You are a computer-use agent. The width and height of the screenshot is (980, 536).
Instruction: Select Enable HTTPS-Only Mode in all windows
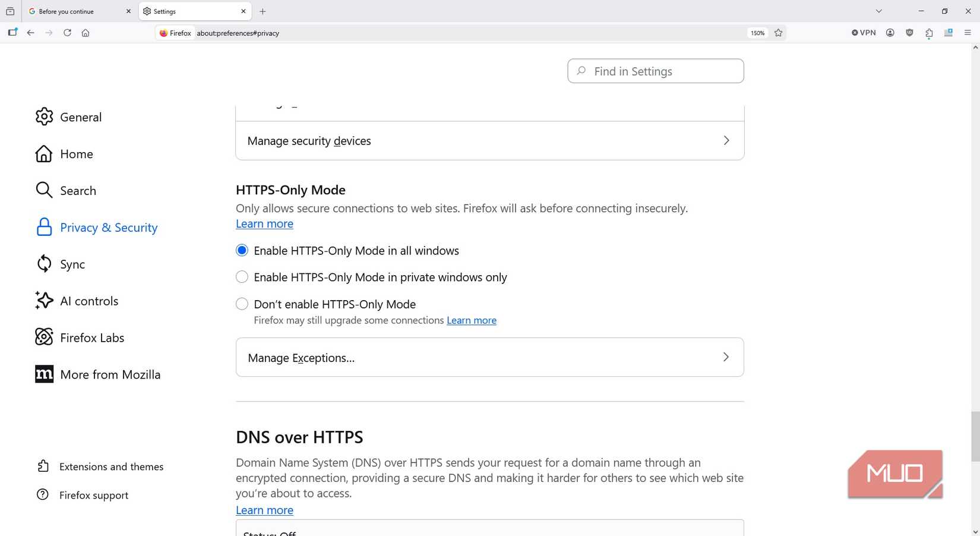click(242, 250)
